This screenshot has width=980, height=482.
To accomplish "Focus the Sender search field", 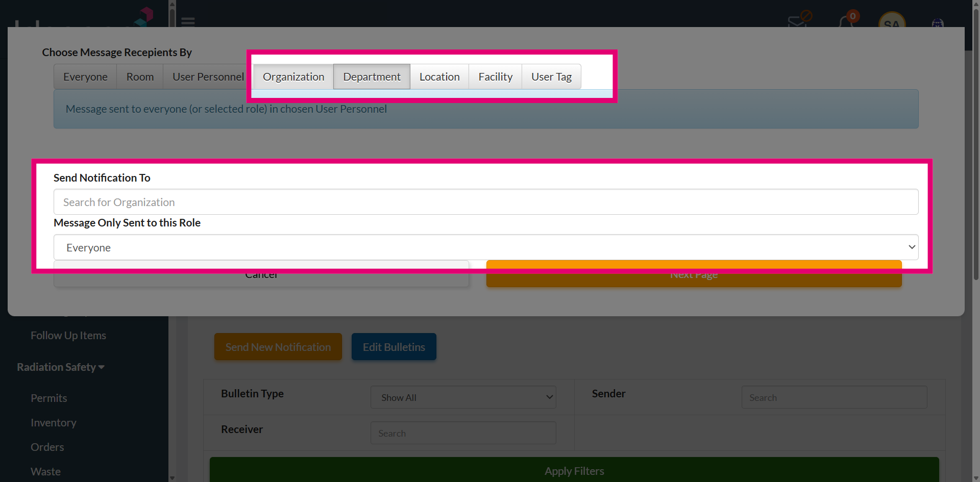I will 835,397.
